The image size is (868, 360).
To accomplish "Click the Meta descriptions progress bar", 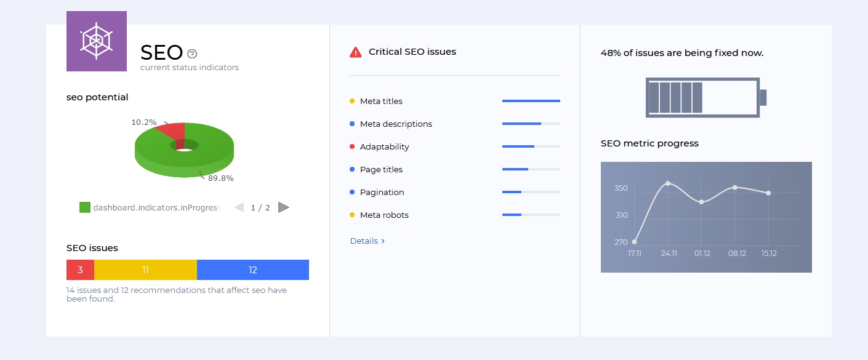I will 531,124.
